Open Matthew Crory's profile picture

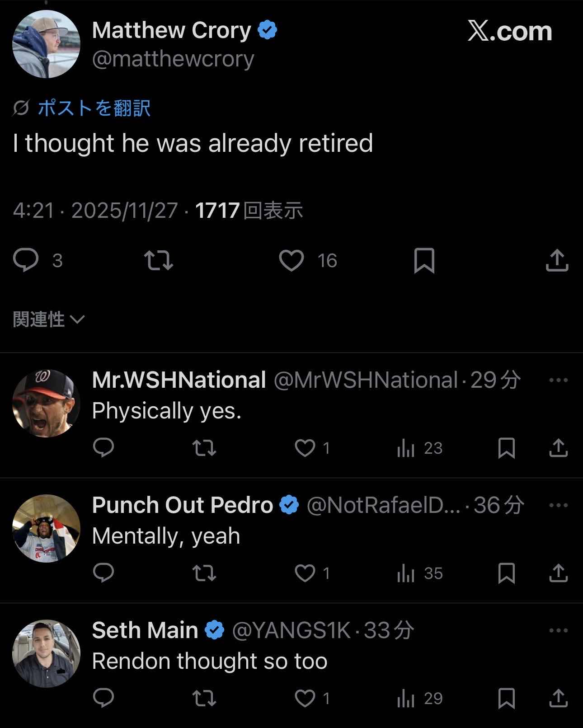(46, 44)
